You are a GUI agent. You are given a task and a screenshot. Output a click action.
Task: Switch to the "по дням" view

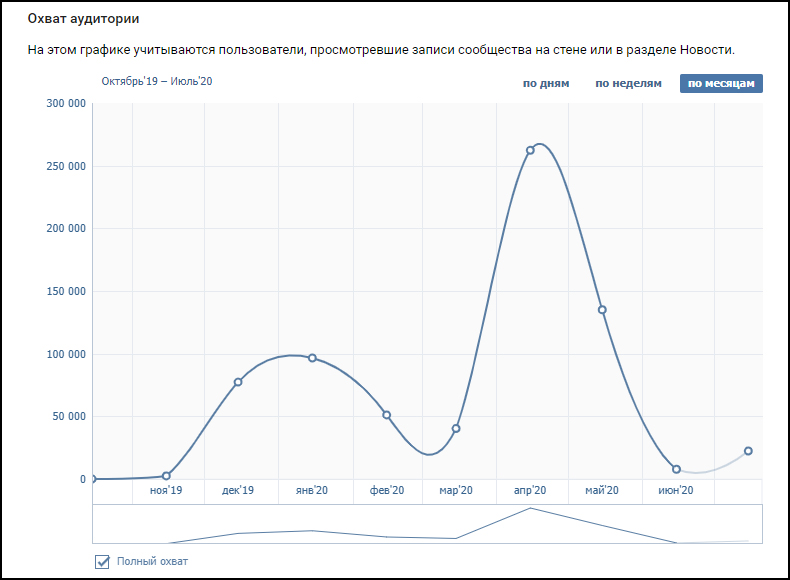(x=545, y=83)
